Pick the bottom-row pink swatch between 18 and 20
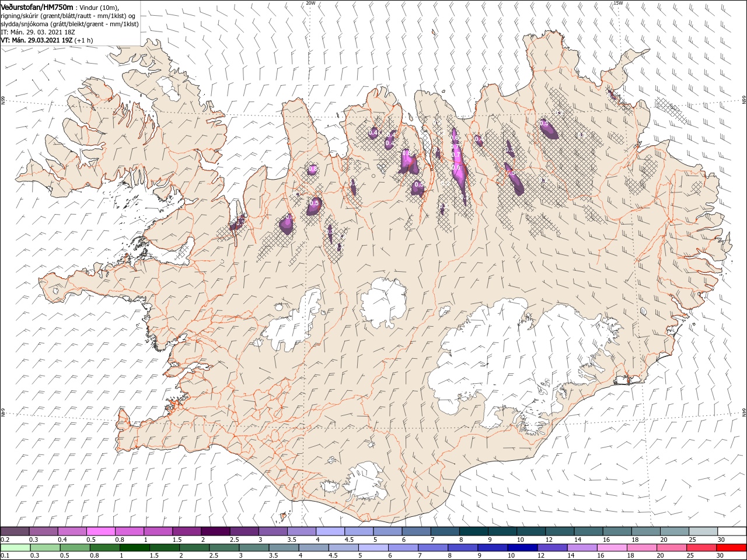 (641, 548)
